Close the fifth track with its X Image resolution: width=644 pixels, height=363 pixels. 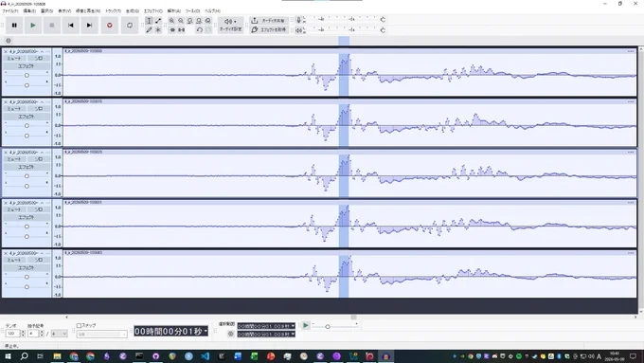click(6, 254)
